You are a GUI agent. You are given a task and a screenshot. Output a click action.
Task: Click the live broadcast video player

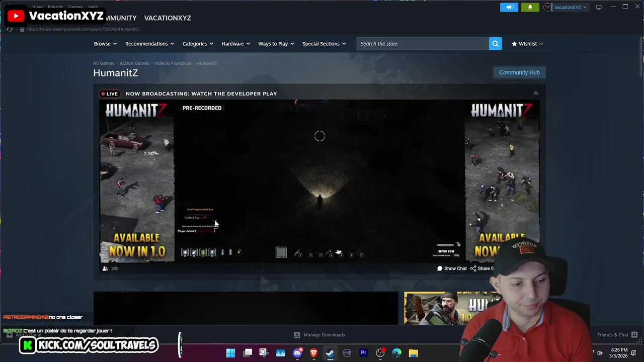coord(319,181)
